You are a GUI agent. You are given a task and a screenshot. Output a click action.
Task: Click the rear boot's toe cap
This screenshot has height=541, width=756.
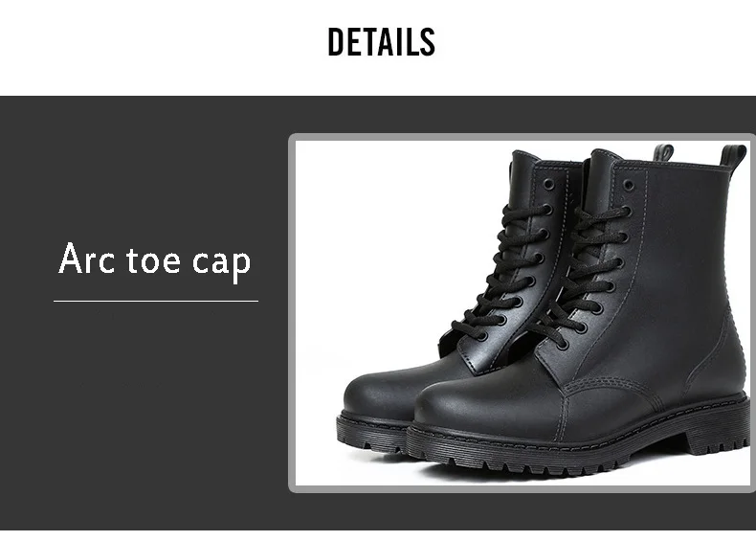point(381,391)
